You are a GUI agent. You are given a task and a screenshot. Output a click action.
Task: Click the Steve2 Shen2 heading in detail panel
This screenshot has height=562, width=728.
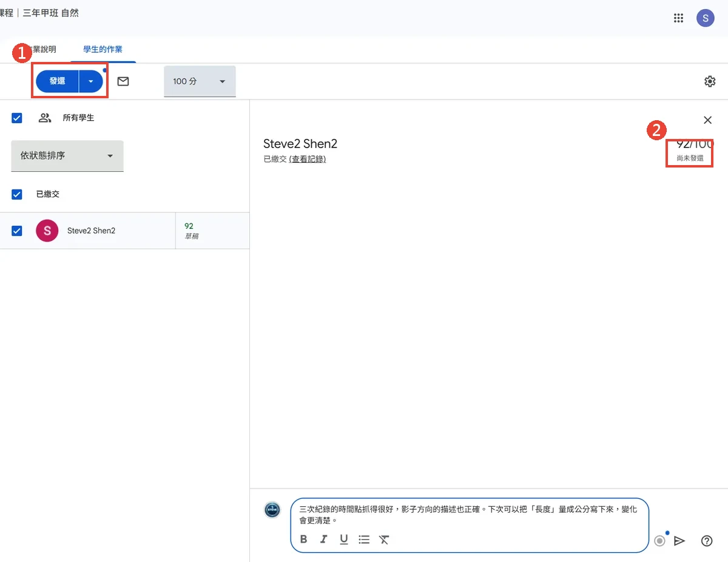point(300,144)
